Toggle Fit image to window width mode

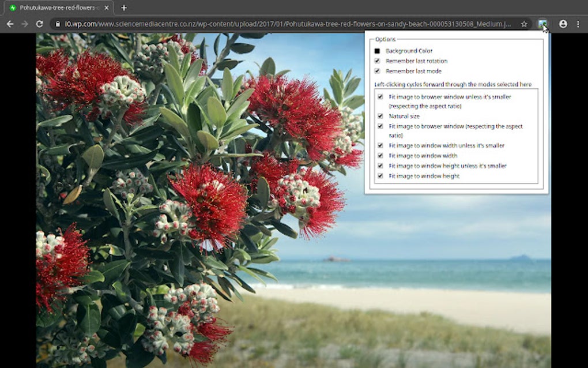coord(380,155)
